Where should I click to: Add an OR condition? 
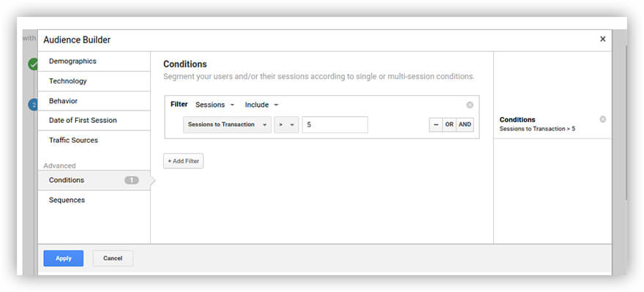449,124
